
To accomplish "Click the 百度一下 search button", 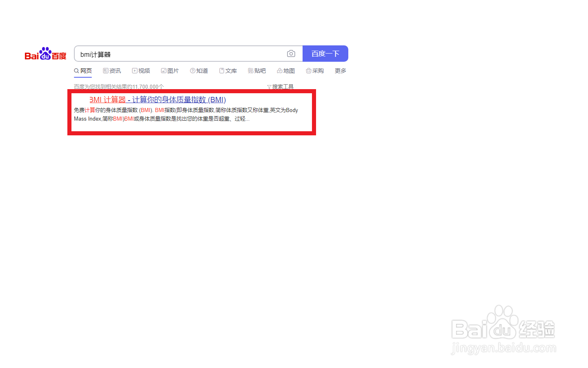I will [x=325, y=54].
